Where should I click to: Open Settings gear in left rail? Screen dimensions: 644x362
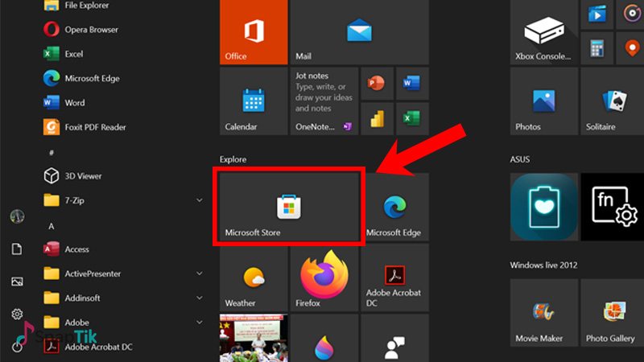17,314
